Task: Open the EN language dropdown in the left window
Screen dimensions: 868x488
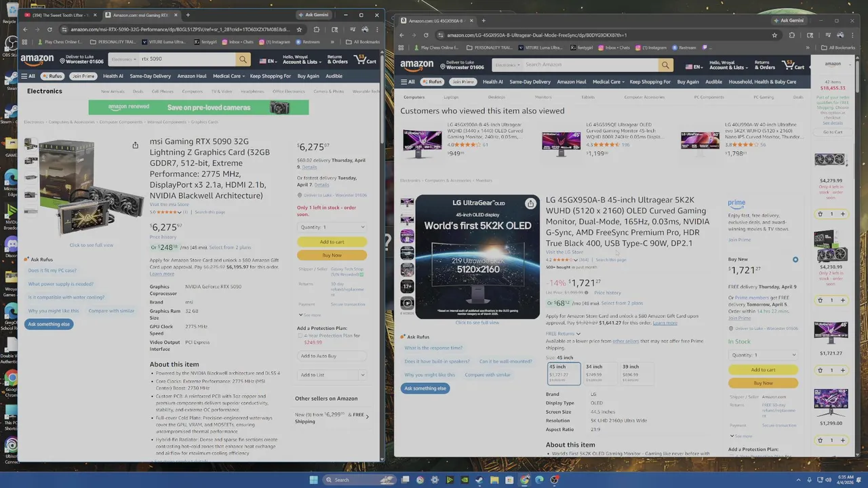Action: coord(267,60)
